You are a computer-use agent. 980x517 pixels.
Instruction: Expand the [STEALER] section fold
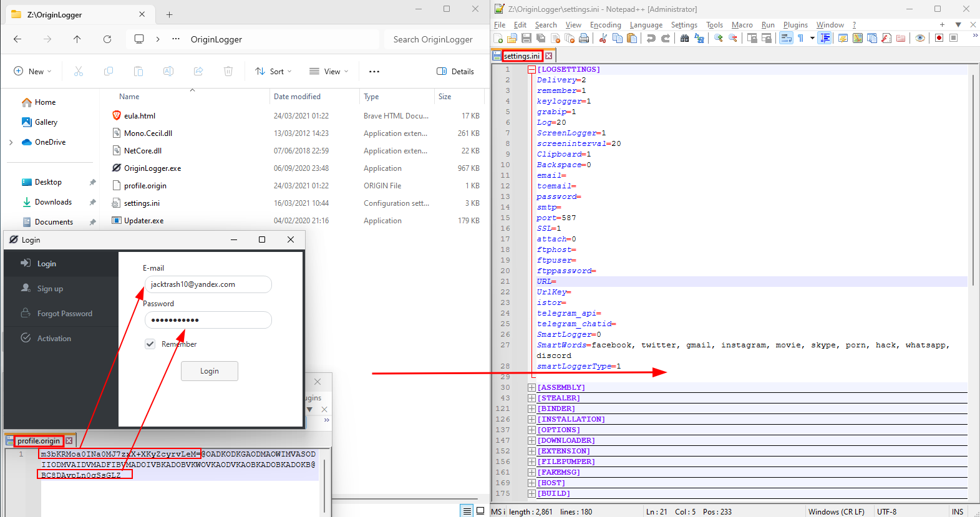[531, 398]
